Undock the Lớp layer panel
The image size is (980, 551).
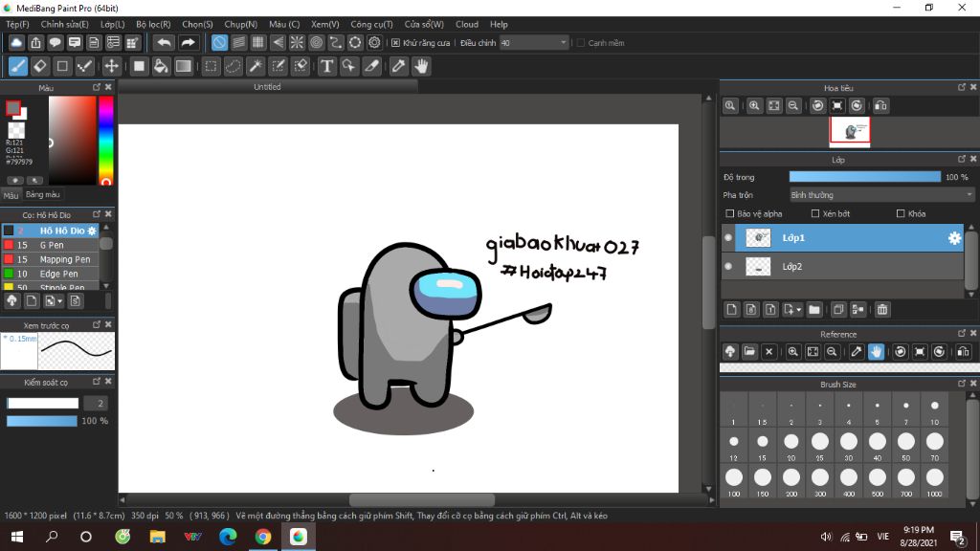(x=962, y=160)
